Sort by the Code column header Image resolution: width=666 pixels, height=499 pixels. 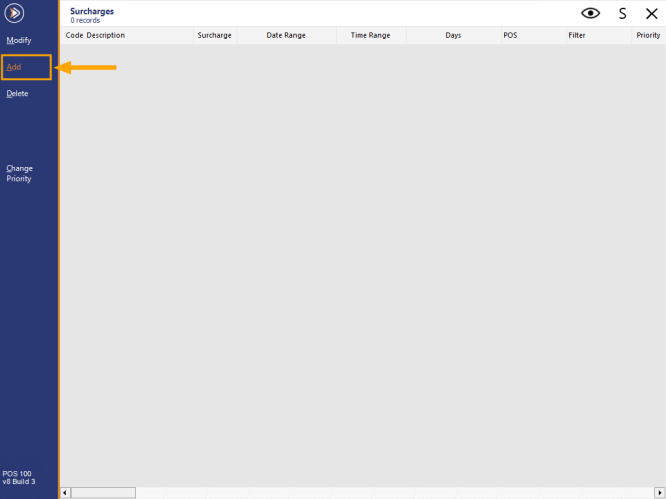point(74,35)
